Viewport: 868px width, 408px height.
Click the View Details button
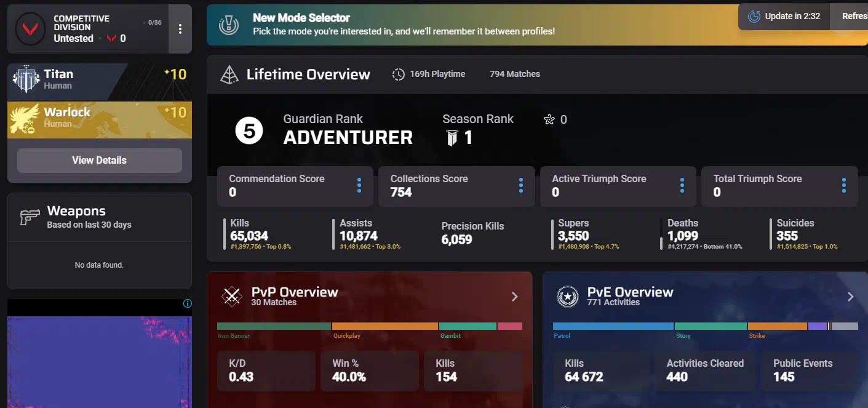click(x=99, y=161)
